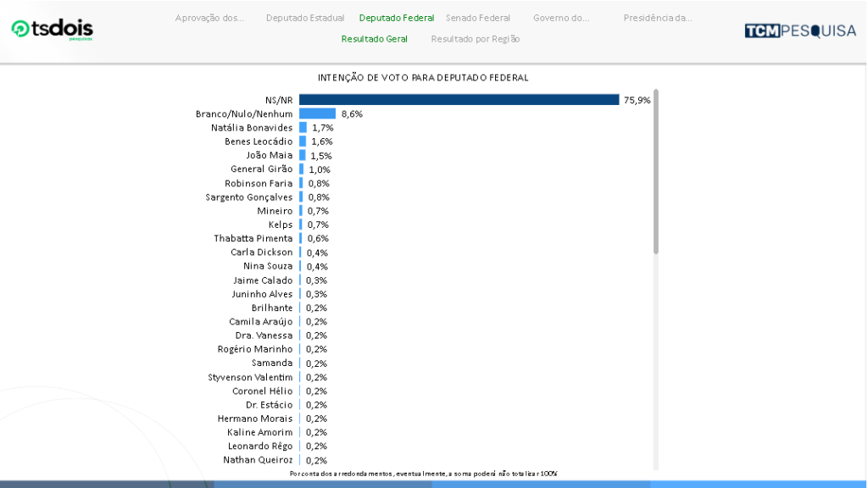Screen dimensions: 868x488
Task: Open the Aprovação dos... tab
Action: (x=209, y=18)
